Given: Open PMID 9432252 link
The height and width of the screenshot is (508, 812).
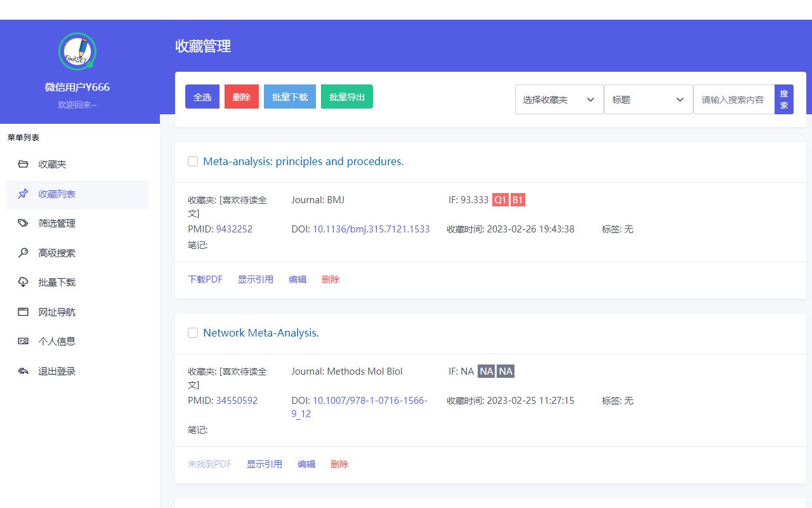Looking at the screenshot, I should pyautogui.click(x=234, y=229).
